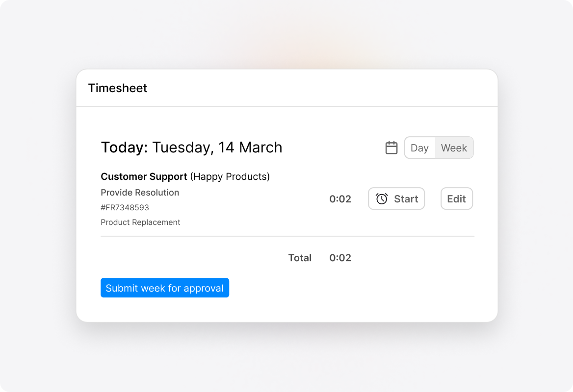Click the divider line above Total
This screenshot has width=573, height=392.
pos(287,236)
